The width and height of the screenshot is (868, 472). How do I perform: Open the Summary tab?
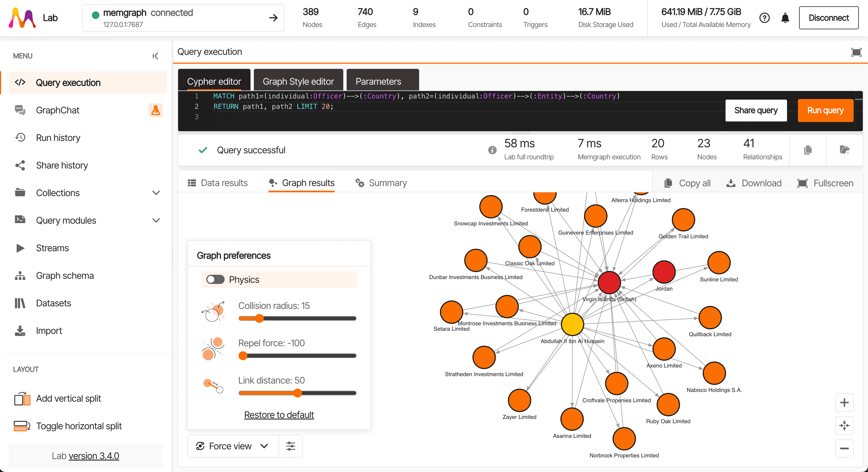click(x=381, y=183)
